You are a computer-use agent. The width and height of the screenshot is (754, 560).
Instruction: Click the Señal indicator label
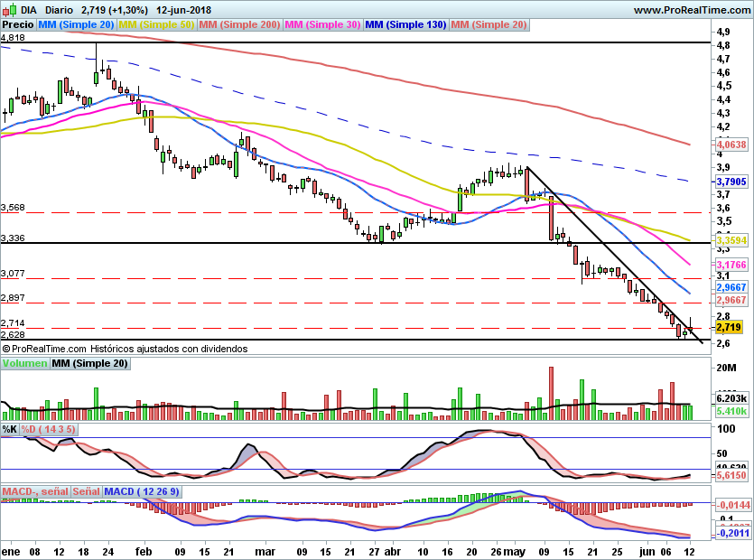click(86, 491)
